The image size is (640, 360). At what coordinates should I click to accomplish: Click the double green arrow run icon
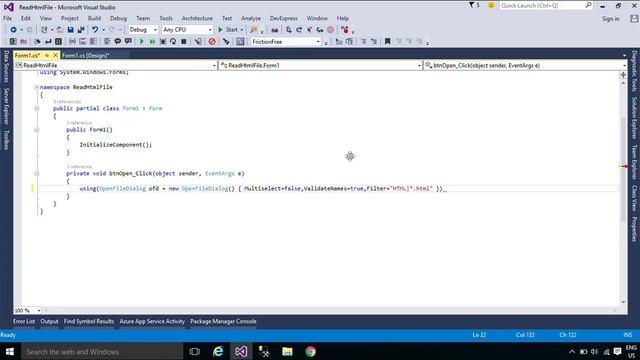coord(152,42)
